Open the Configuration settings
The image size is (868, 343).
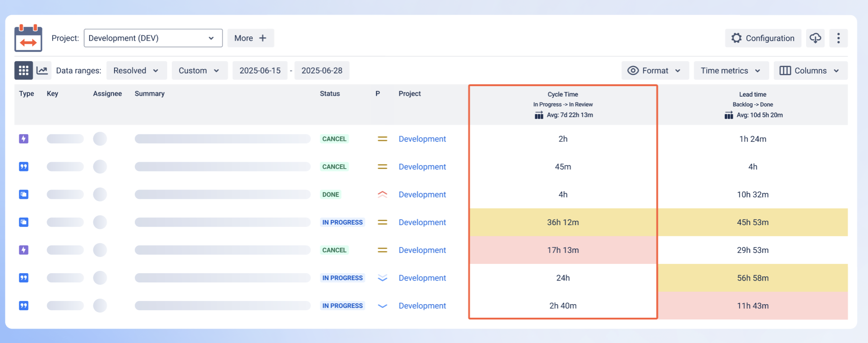pos(763,38)
